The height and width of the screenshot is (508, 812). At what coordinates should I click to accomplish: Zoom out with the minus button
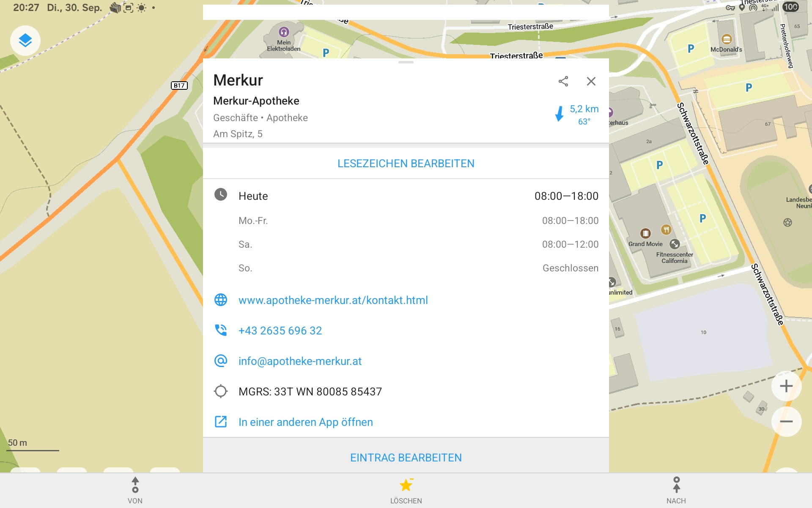(x=786, y=422)
